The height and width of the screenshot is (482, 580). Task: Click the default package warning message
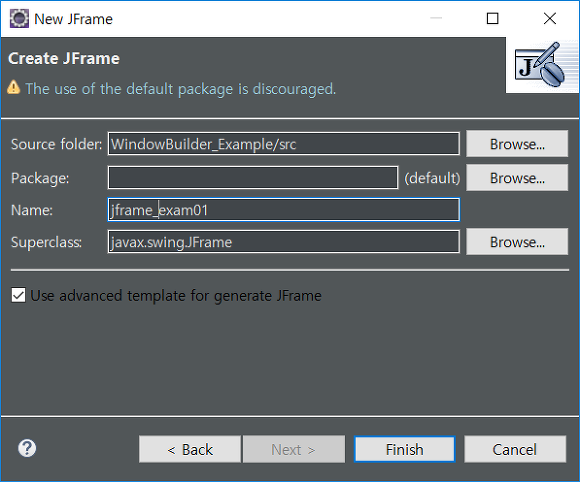pos(181,89)
